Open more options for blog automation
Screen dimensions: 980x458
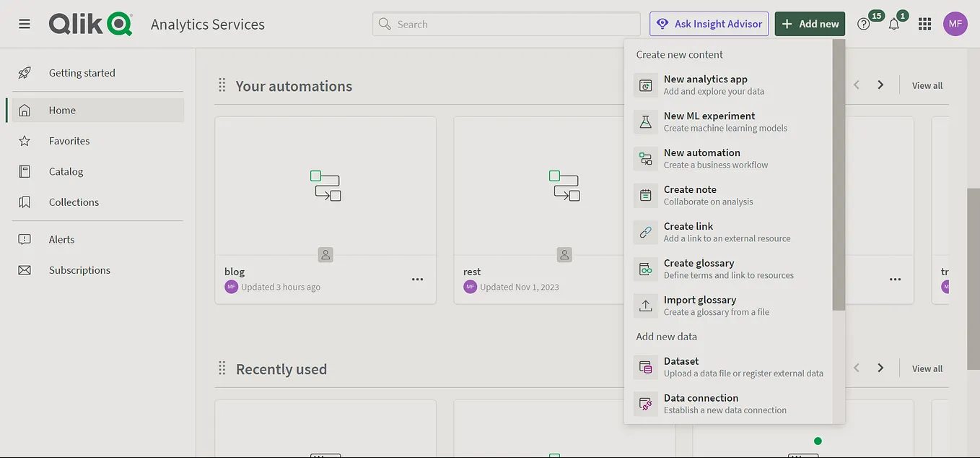tap(417, 279)
